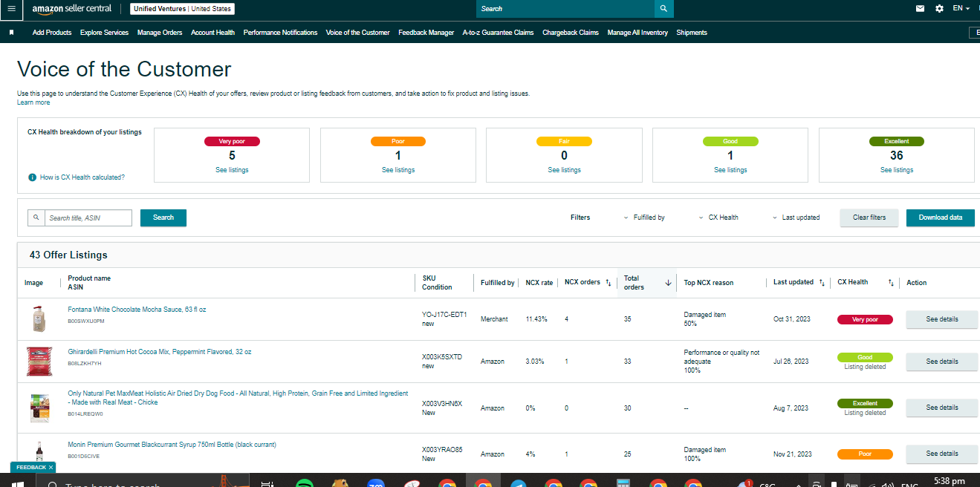The width and height of the screenshot is (980, 487).
Task: Click the taskbar clock showing 5:38 pm
Action: click(950, 481)
